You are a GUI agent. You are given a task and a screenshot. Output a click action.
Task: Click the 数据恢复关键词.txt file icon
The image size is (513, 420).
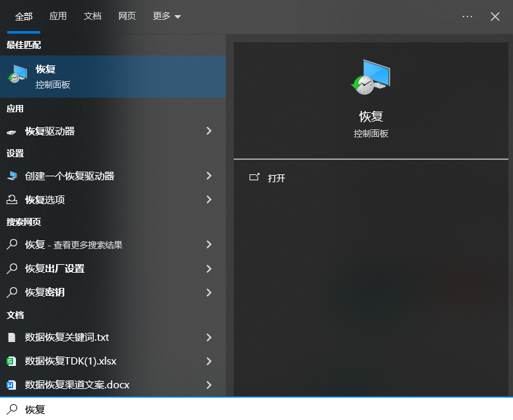[x=11, y=337]
